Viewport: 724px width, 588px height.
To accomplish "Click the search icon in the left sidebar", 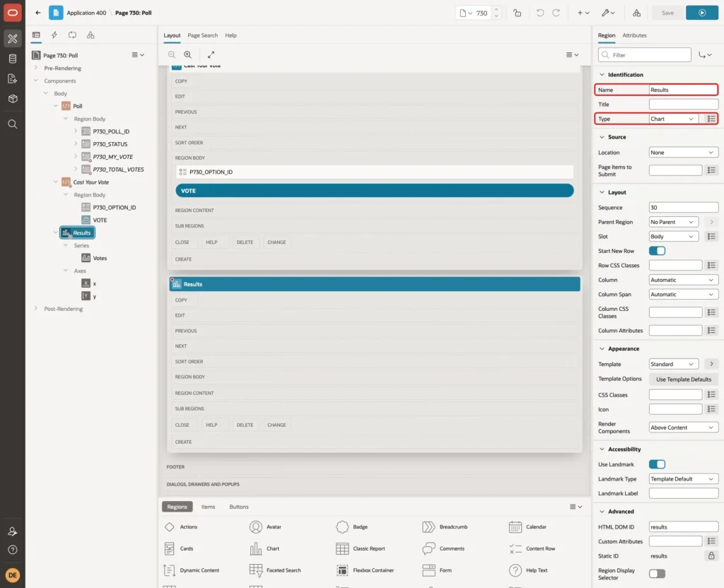I will 13,124.
